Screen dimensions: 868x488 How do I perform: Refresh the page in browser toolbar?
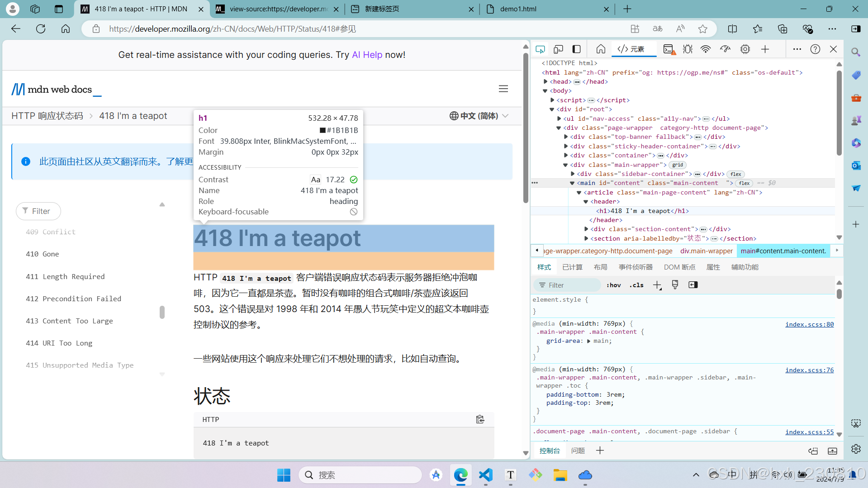41,29
